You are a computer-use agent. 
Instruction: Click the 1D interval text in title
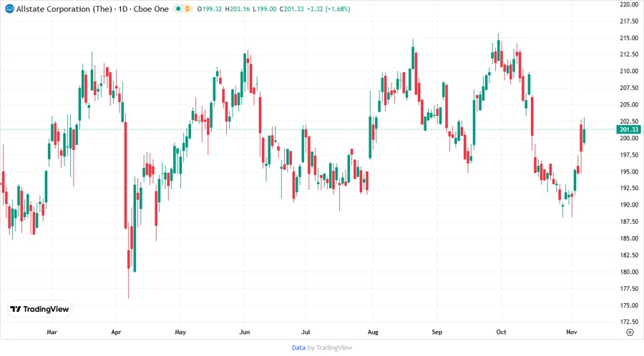click(123, 9)
